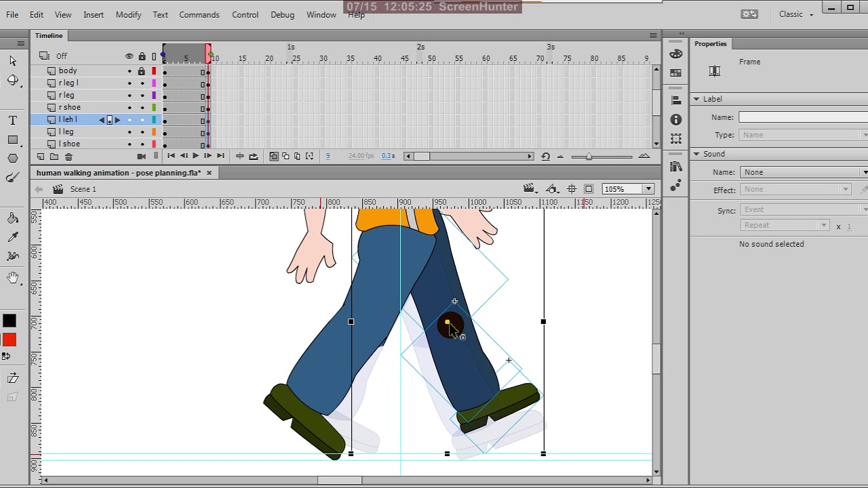
Task: Click the Center Stage icon
Action: [572, 189]
